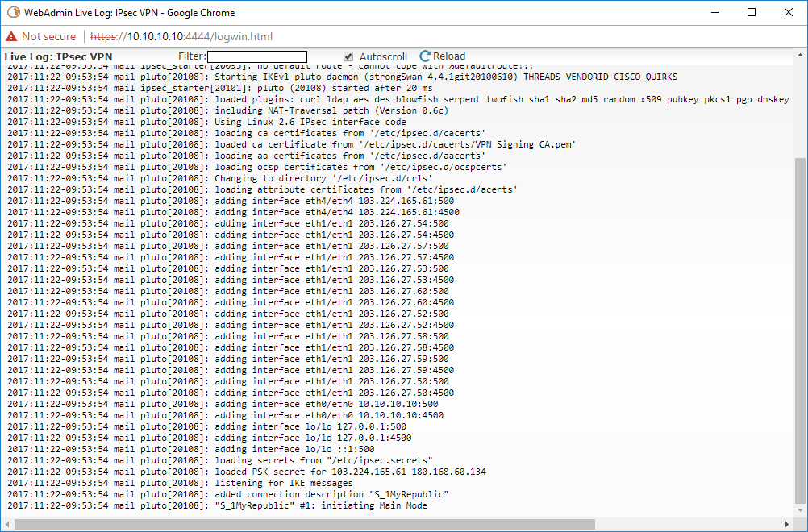Click the eth0 10.10.10.10:4500 log line
This screenshot has width=808, height=532.
(225, 417)
